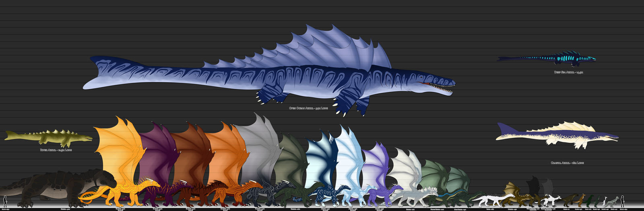The height and width of the screenshot is (211, 644).
Task: Select the olive-green spiked river creature
Action: [x=48, y=138]
